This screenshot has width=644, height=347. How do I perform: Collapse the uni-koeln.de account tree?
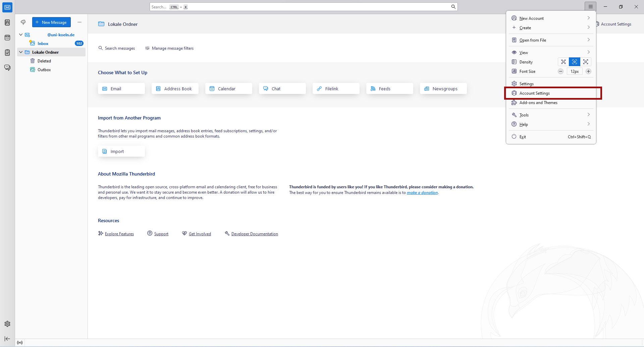click(x=21, y=35)
